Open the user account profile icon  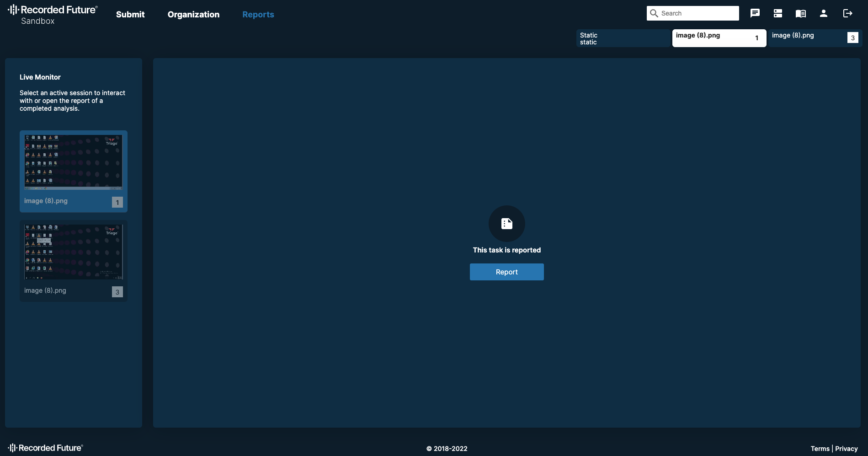coord(823,13)
